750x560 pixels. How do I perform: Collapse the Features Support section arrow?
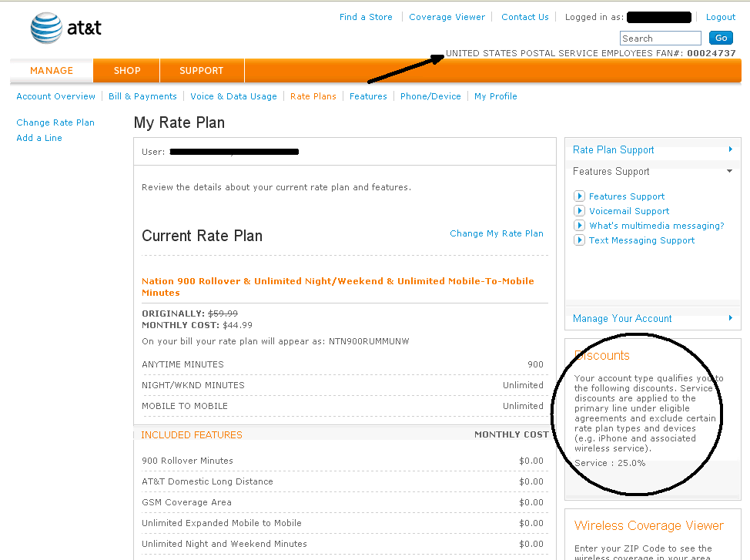click(x=729, y=171)
